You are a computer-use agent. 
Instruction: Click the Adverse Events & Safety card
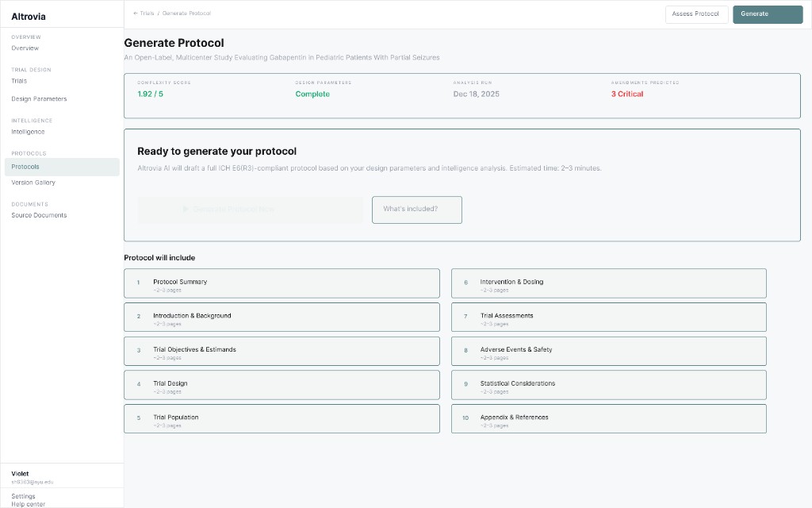click(608, 351)
